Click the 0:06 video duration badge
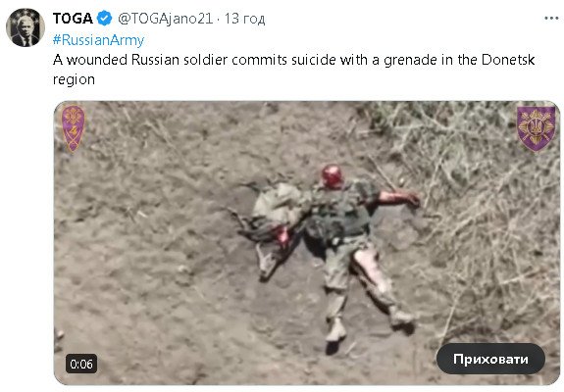The height and width of the screenshot is (392, 564). (81, 364)
